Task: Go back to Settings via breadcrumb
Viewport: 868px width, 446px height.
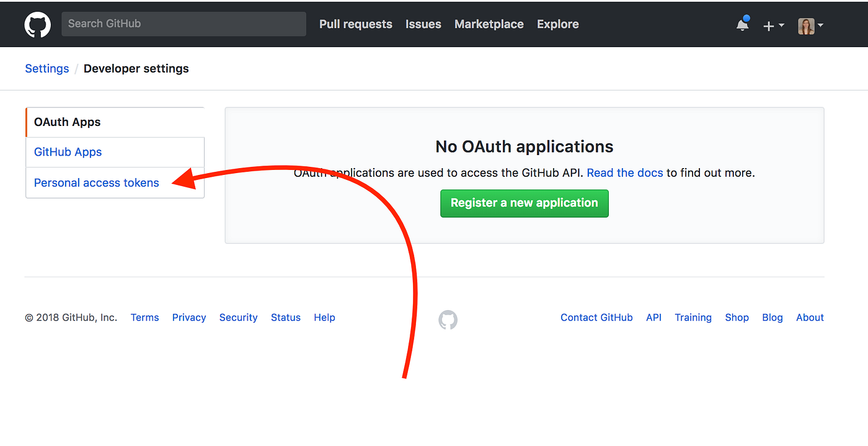Action: point(46,68)
